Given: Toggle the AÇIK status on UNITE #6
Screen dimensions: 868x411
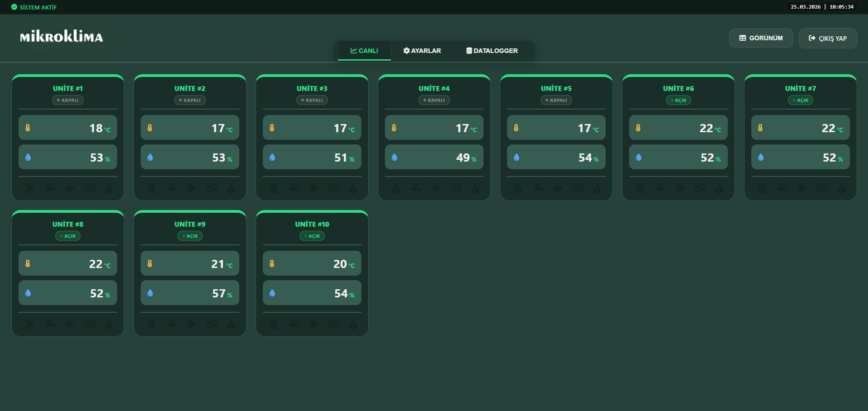Looking at the screenshot, I should (678, 100).
